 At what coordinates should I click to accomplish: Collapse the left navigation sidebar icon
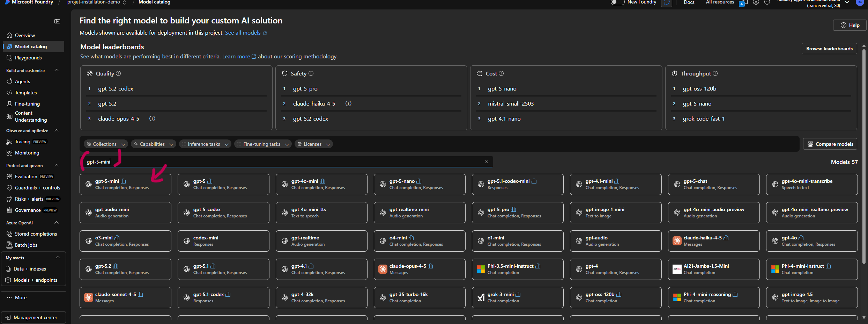(57, 21)
